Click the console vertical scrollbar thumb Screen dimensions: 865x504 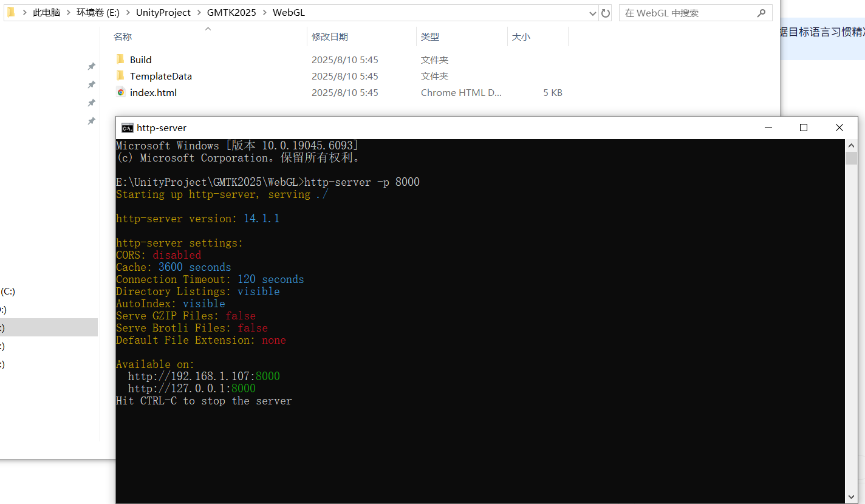click(x=851, y=158)
